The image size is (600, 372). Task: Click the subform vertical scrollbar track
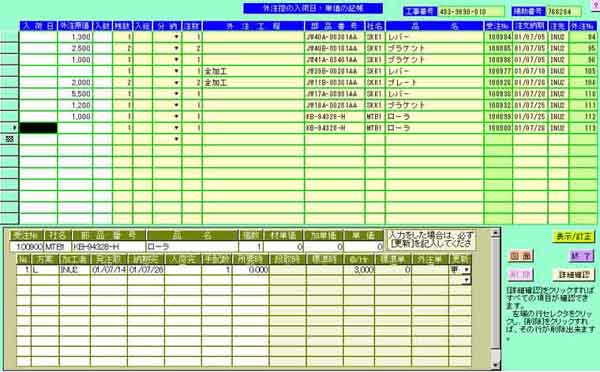496,299
